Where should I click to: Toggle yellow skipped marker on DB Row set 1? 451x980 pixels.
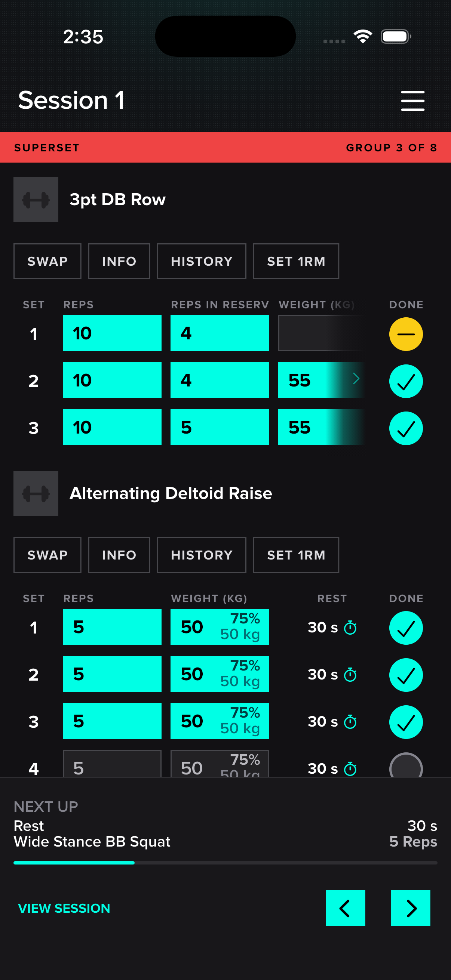pos(406,334)
